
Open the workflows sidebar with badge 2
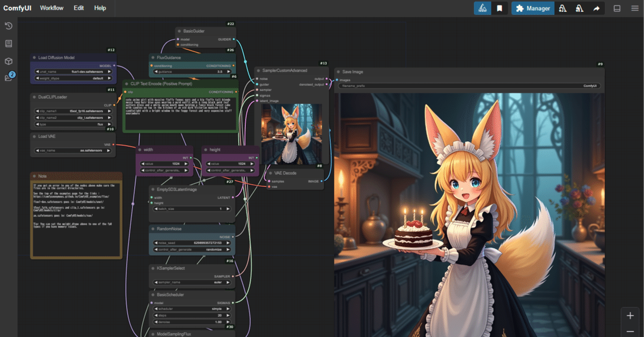9,77
